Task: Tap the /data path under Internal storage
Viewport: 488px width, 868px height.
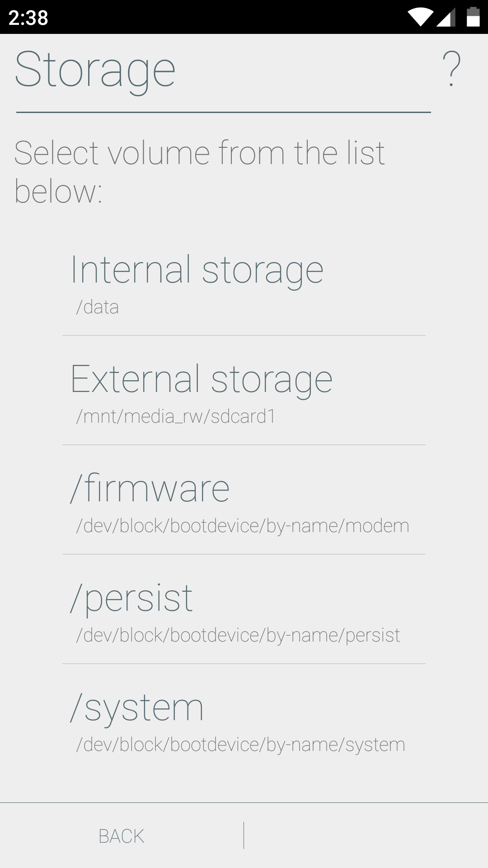Action: [x=97, y=307]
